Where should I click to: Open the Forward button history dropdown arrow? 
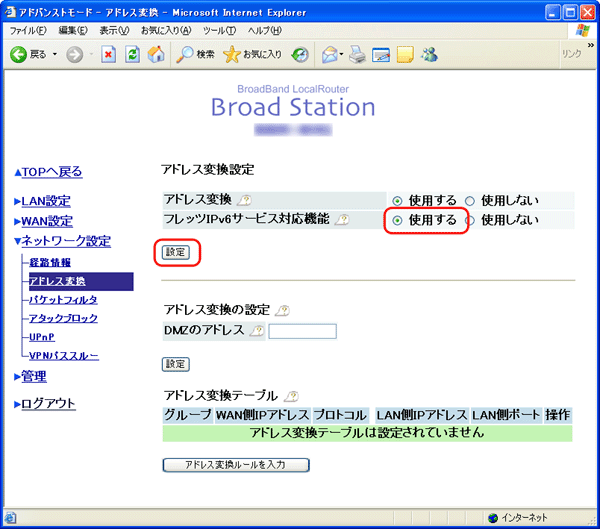91,54
